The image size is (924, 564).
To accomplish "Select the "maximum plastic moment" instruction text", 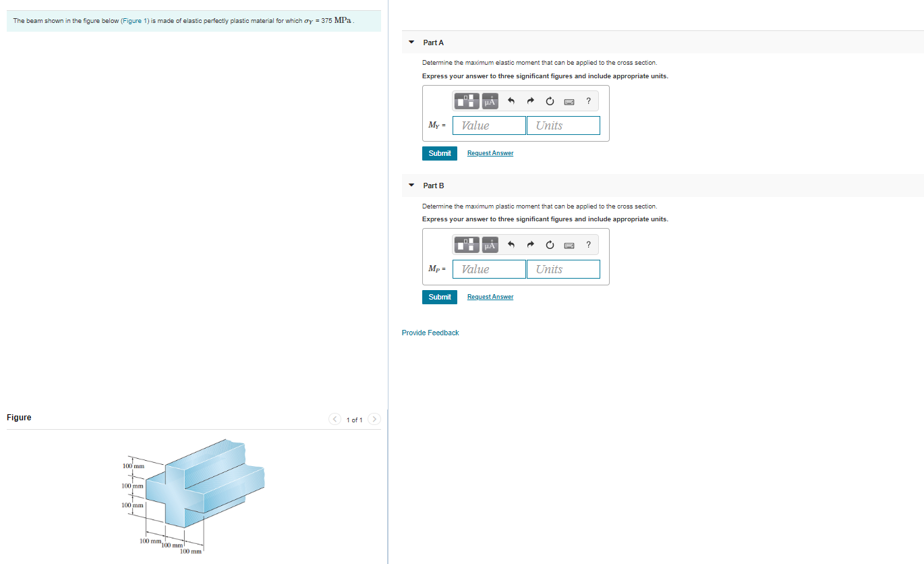I will 540,206.
